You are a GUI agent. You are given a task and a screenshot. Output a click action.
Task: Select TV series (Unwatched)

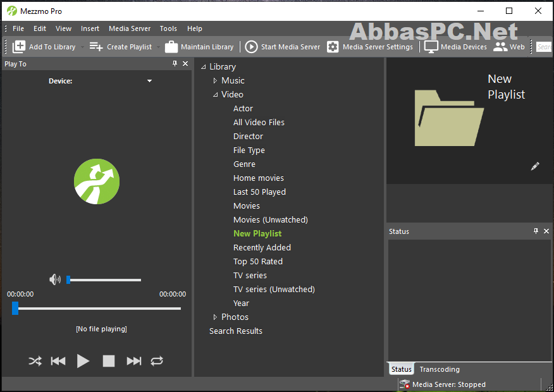(x=274, y=289)
